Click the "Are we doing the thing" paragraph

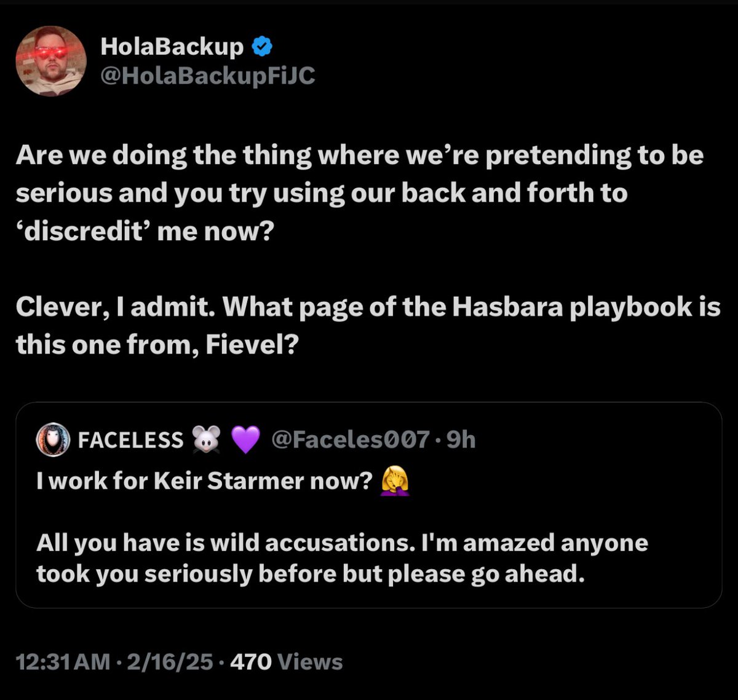tap(359, 193)
